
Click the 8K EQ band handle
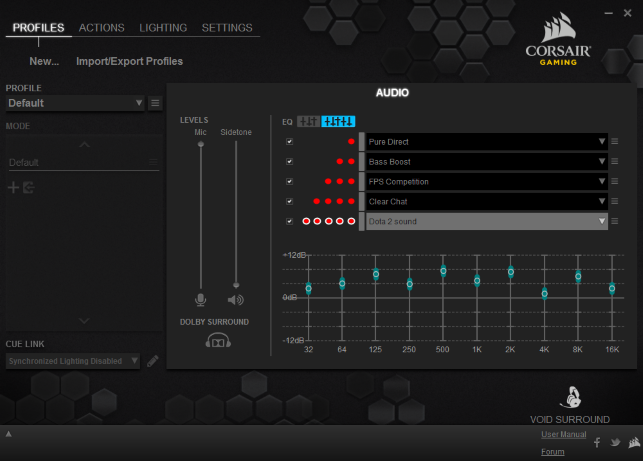pos(578,276)
